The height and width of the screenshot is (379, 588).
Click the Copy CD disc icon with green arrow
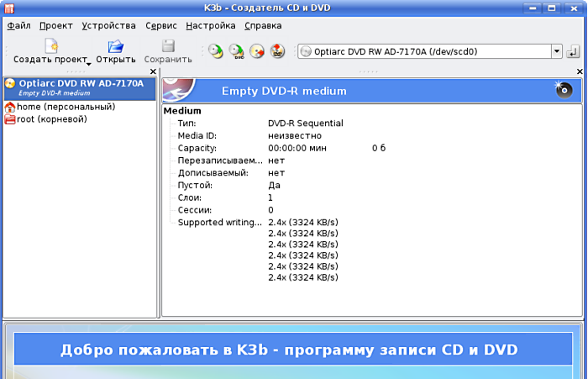216,51
